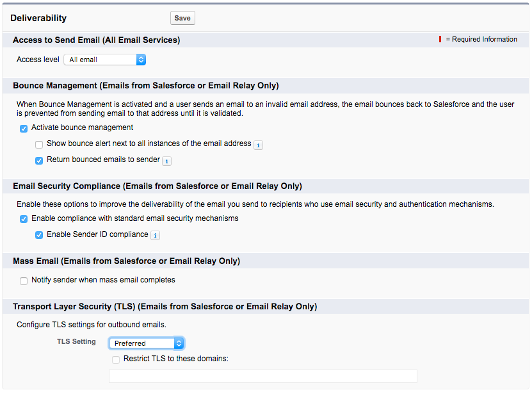Uncheck Enable Sender ID compliance

click(x=39, y=235)
